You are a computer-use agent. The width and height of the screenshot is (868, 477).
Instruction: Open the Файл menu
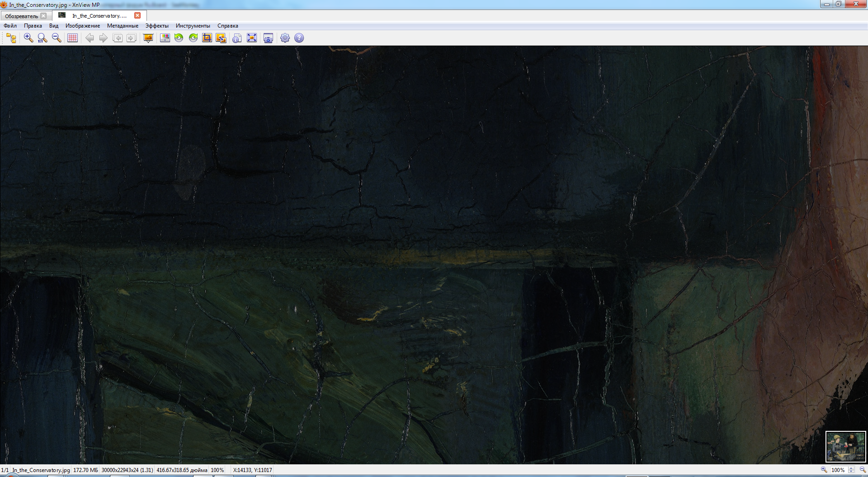point(10,26)
